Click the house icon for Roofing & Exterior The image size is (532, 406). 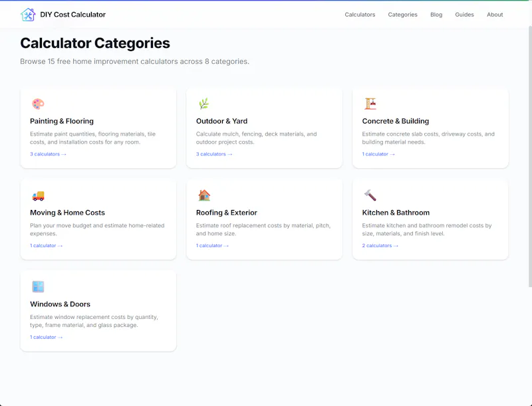pyautogui.click(x=204, y=195)
